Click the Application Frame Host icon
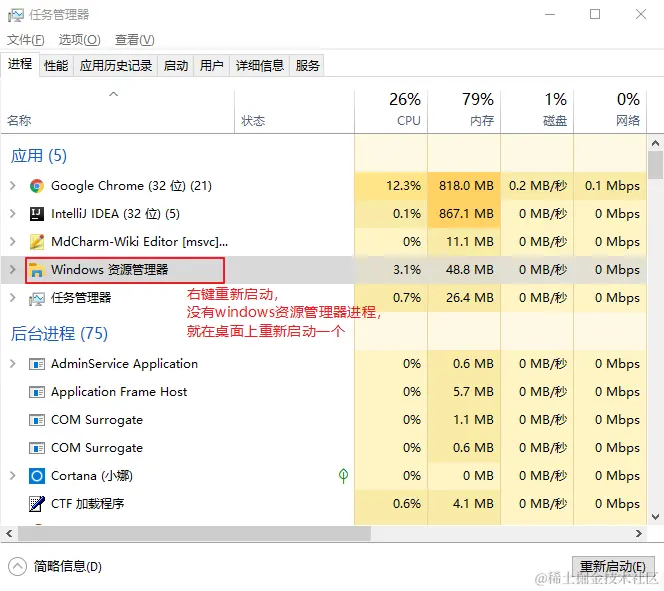The height and width of the screenshot is (591, 664). click(x=37, y=392)
